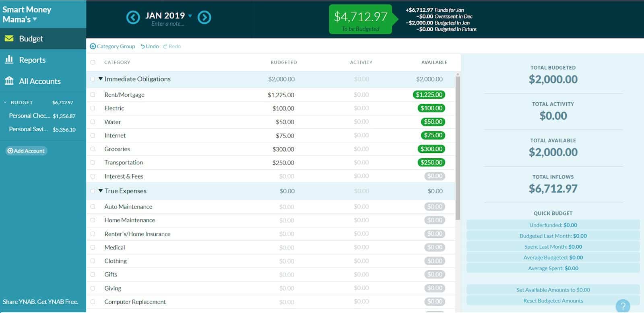Click the Giving category name
Viewport: 644px width, 313px height.
tap(113, 288)
